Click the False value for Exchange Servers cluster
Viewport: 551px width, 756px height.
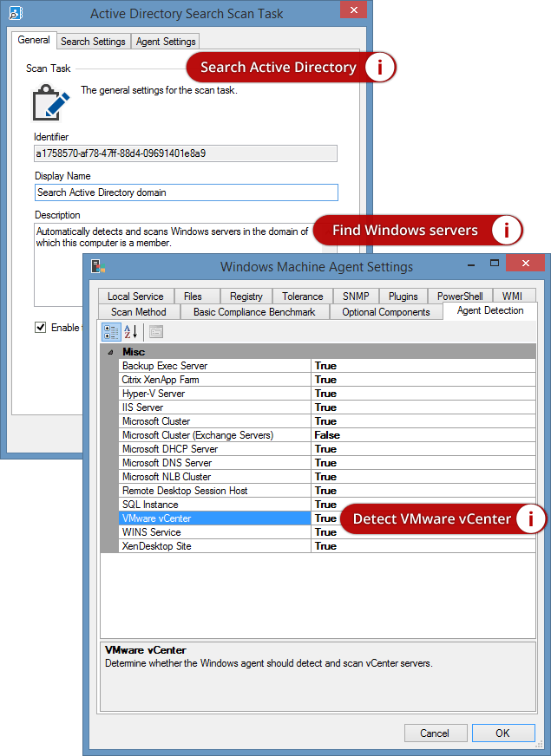tap(423, 435)
